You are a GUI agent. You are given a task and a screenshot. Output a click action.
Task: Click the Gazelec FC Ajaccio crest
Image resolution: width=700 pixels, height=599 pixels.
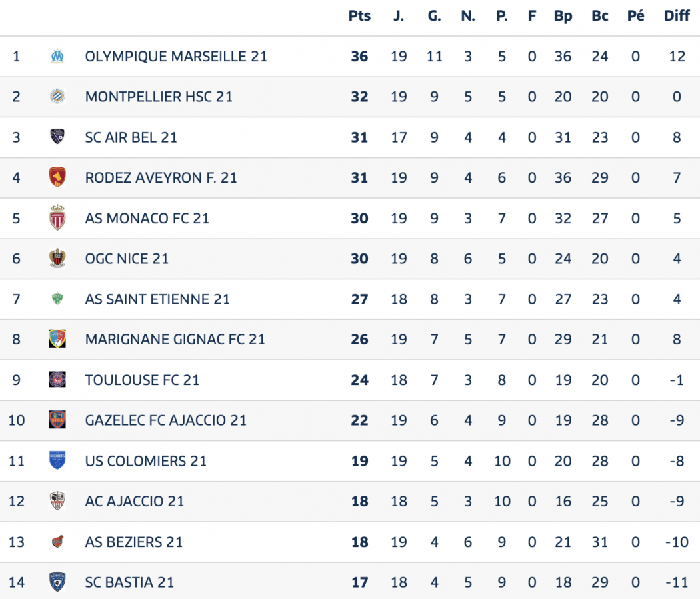[x=57, y=420]
